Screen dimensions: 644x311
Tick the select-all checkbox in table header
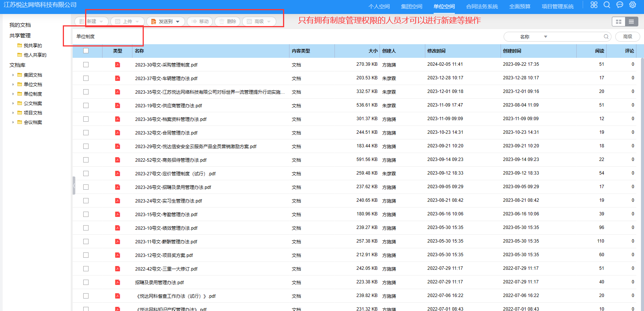pyautogui.click(x=86, y=51)
